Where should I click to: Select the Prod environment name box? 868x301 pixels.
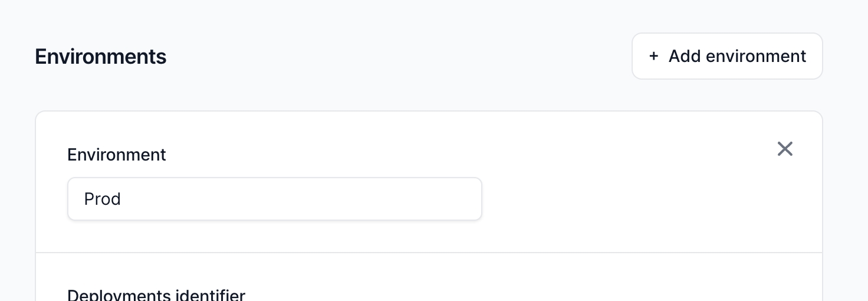(x=275, y=199)
